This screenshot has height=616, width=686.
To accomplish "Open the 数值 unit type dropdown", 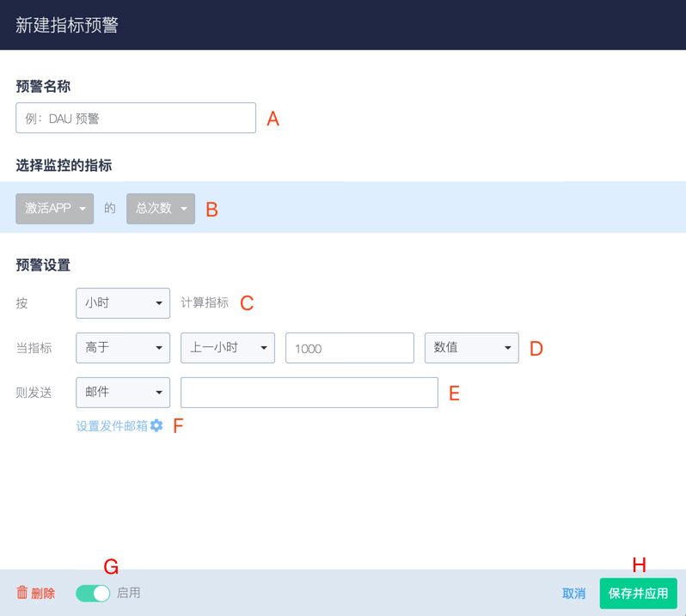I will coord(472,348).
